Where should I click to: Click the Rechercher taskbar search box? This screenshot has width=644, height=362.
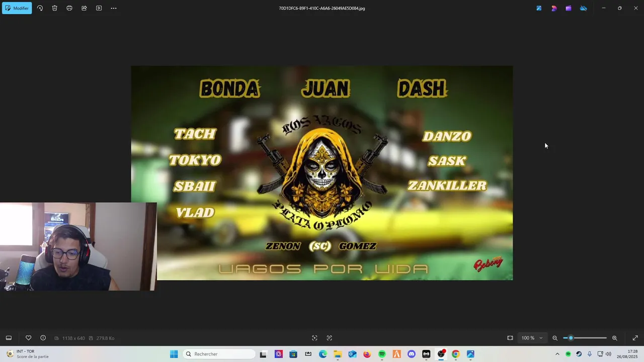click(x=219, y=354)
